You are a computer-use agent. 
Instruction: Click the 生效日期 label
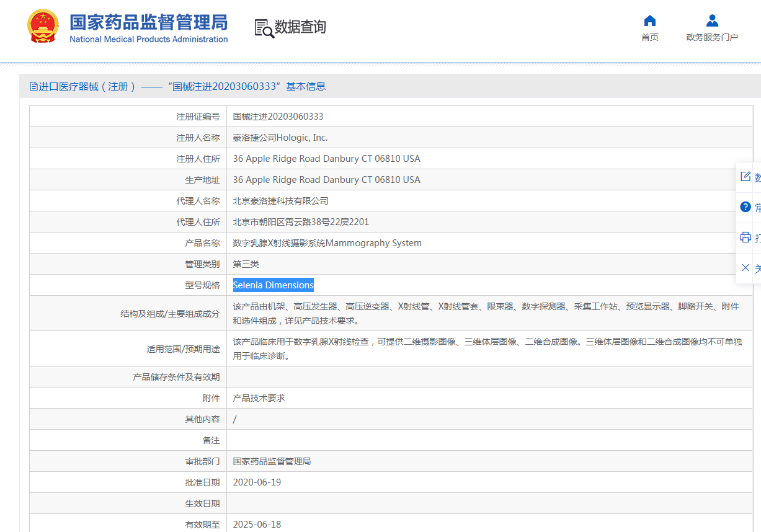point(202,503)
